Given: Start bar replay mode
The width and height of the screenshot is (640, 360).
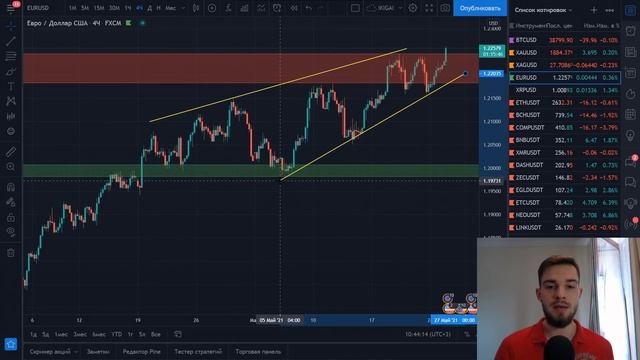Looking at the screenshot, I should click(293, 8).
